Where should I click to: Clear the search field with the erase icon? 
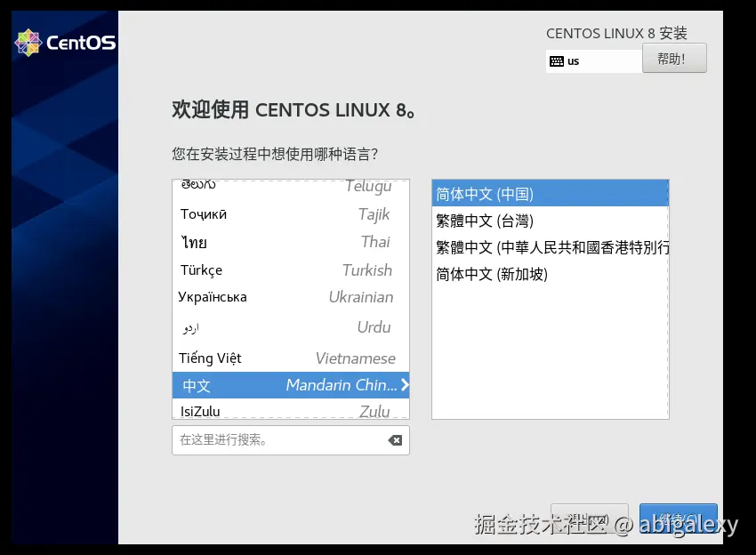click(x=394, y=439)
